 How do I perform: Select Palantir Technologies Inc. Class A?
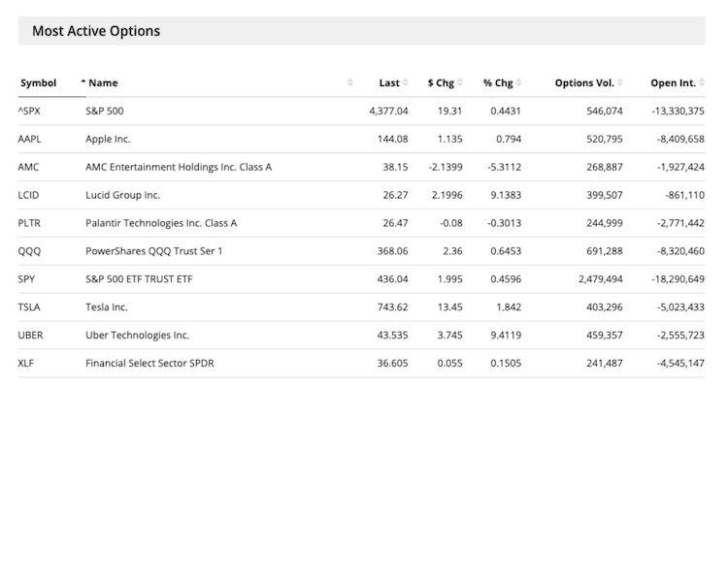pyautogui.click(x=161, y=223)
